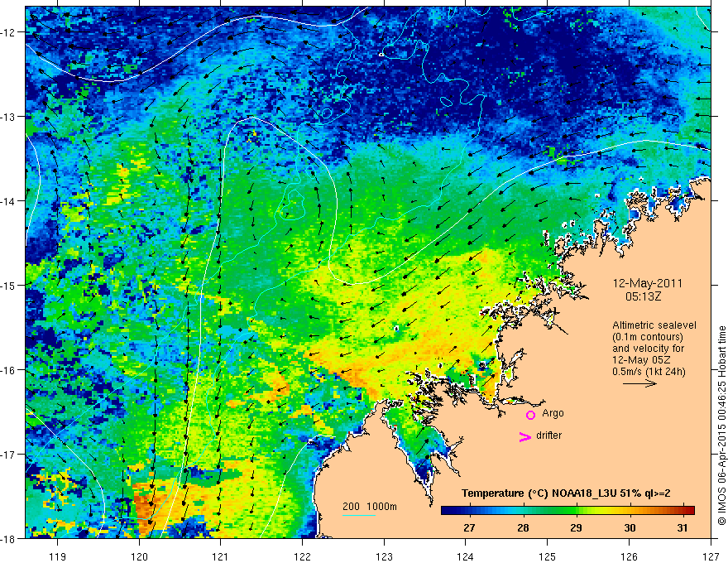Image resolution: width=728 pixels, height=563 pixels.
Task: Click the '12-May 05Z' caption line
Action: point(641,359)
